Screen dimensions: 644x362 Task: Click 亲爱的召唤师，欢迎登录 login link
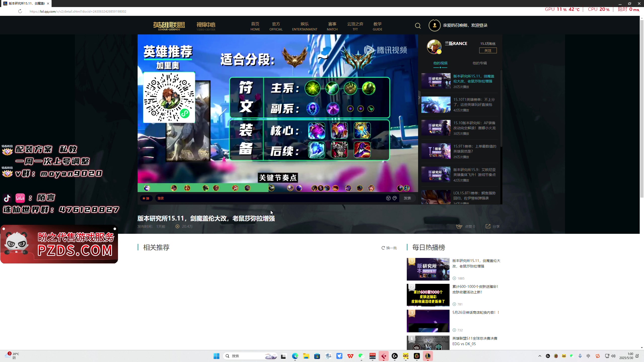465,25
